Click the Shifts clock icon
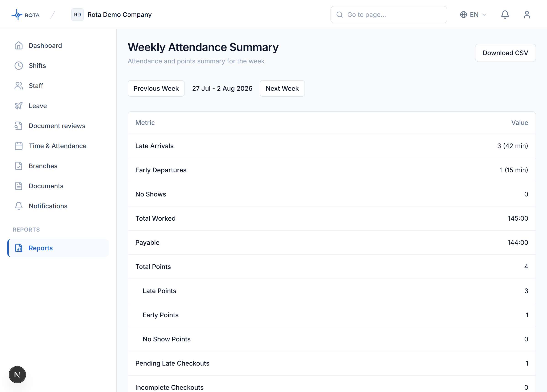547x392 pixels. (x=18, y=66)
